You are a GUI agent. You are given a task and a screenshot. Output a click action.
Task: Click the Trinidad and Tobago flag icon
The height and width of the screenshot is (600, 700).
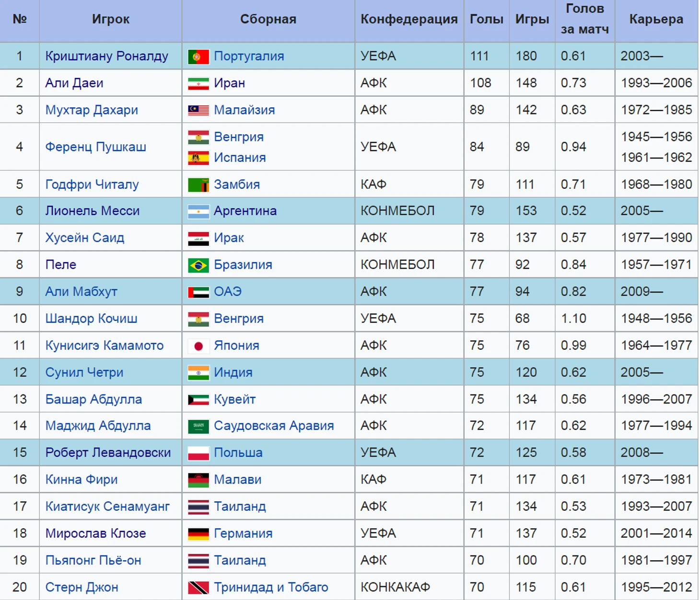(x=198, y=588)
